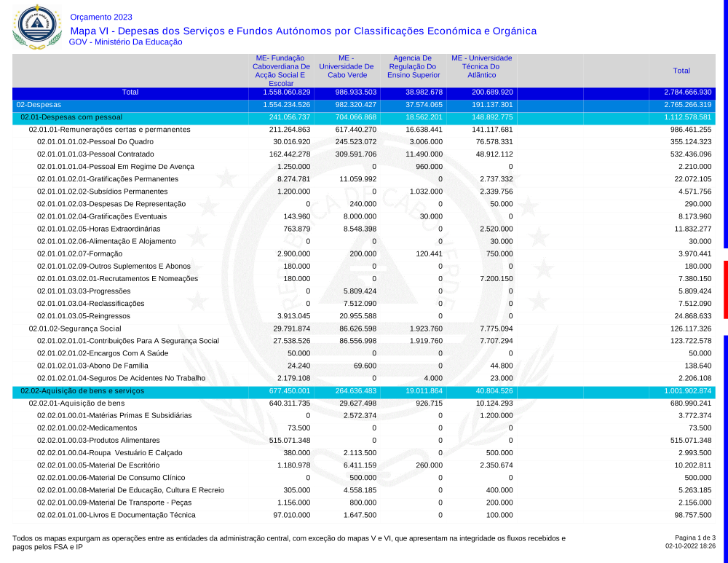Click 'Agencia De Regulação Do Ensino Superior' header
Image resolution: width=728 pixels, height=563 pixels.
pyautogui.click(x=413, y=66)
